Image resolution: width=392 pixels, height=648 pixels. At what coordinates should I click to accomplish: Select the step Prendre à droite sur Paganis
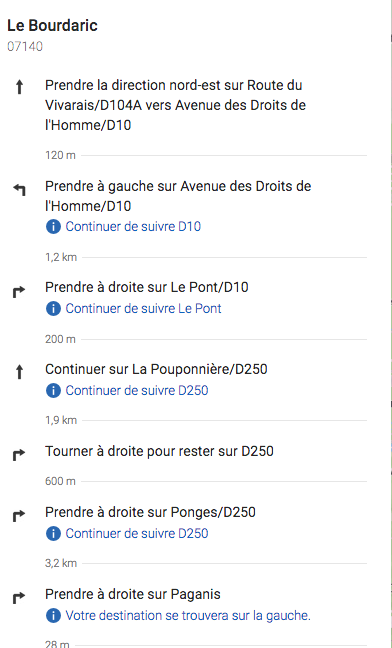click(x=133, y=594)
